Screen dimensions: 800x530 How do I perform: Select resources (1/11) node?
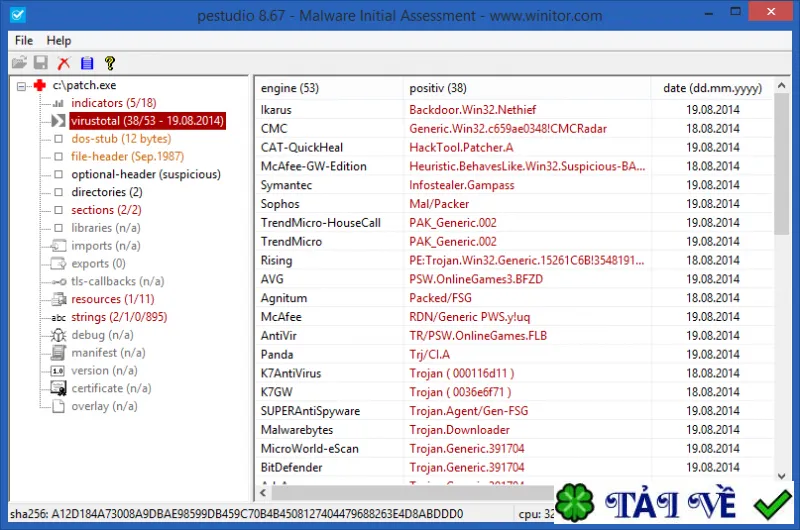[x=112, y=299]
